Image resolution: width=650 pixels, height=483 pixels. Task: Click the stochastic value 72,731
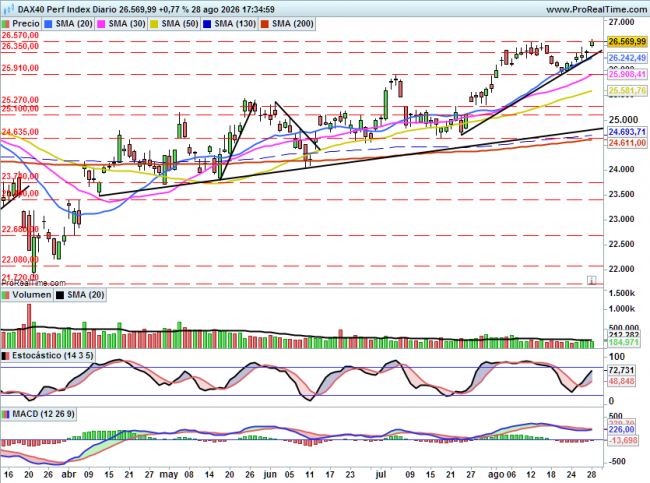pos(621,370)
